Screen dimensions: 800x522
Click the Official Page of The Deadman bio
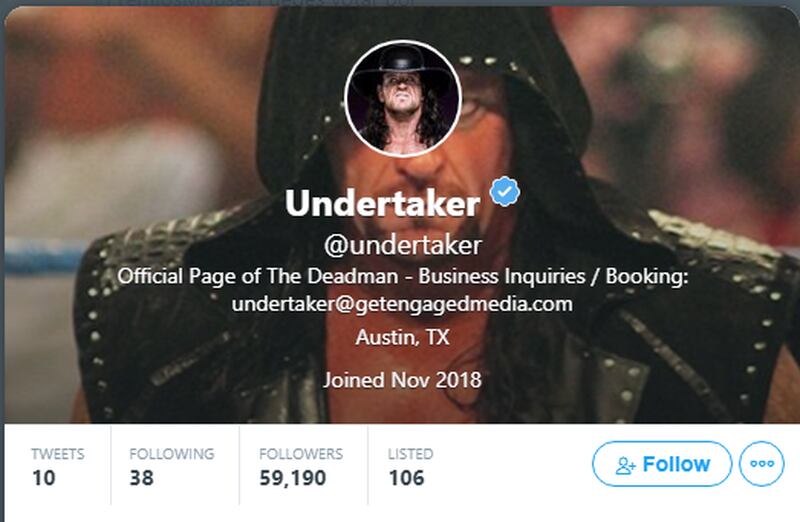point(403,290)
